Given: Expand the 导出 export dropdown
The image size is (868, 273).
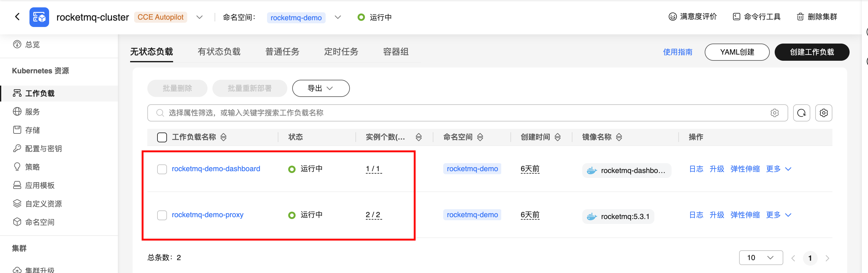Looking at the screenshot, I should [320, 88].
